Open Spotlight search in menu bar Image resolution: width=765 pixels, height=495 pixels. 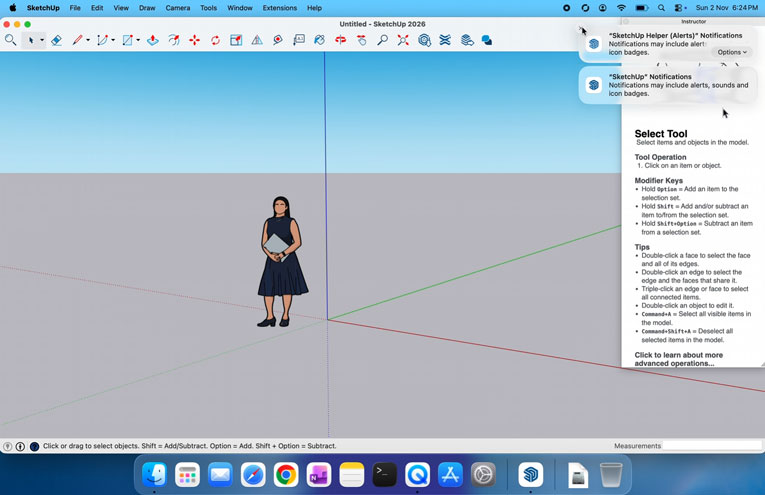pyautogui.click(x=661, y=8)
